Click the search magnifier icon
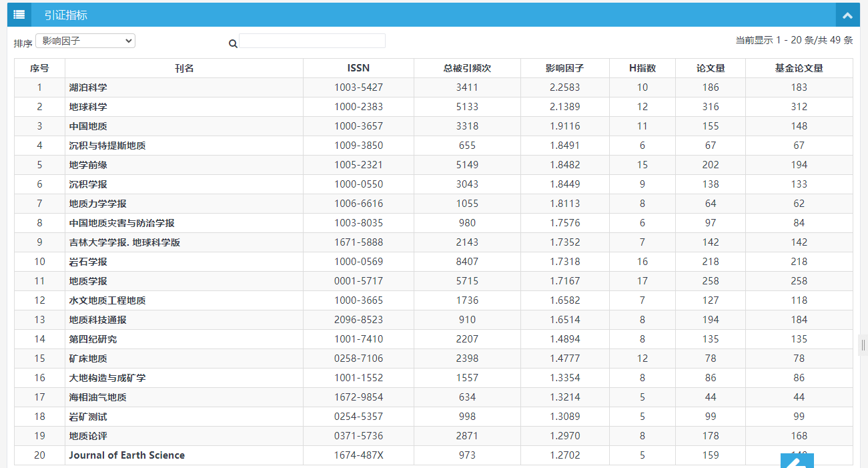The image size is (868, 468). pos(233,44)
